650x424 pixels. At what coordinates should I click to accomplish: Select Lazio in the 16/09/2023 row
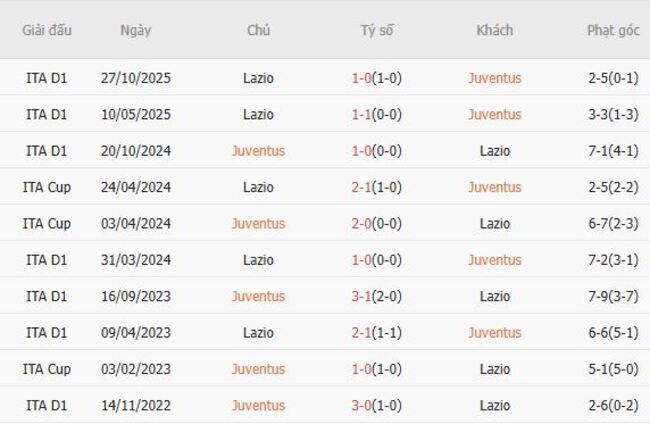click(x=494, y=296)
